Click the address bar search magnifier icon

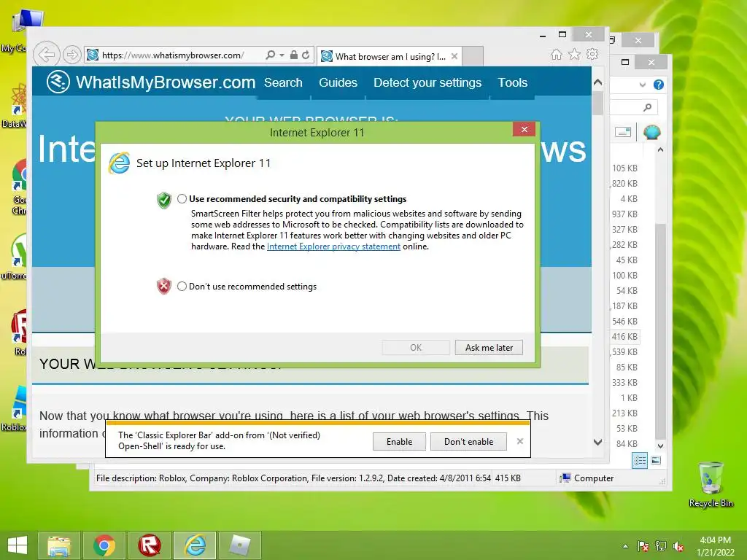pos(270,55)
